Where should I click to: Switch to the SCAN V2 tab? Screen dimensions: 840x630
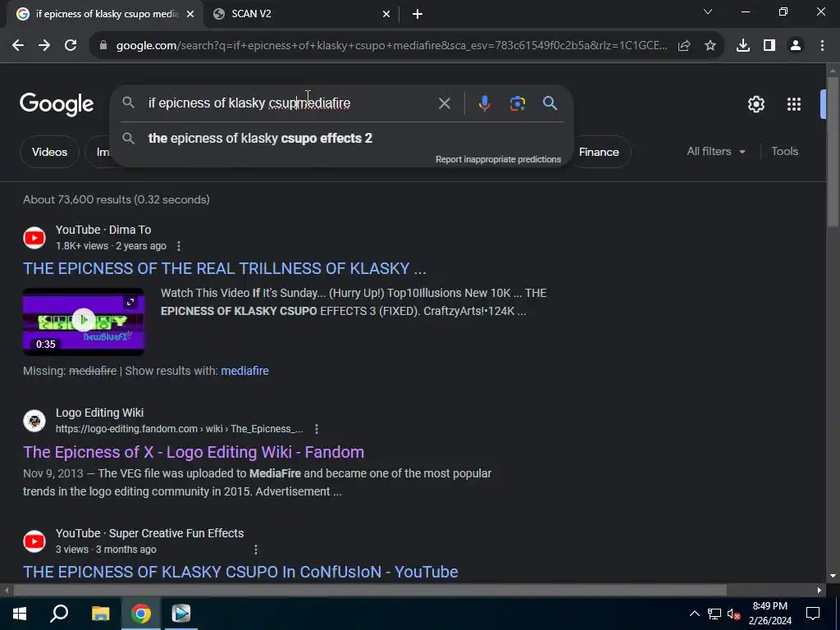click(x=303, y=15)
